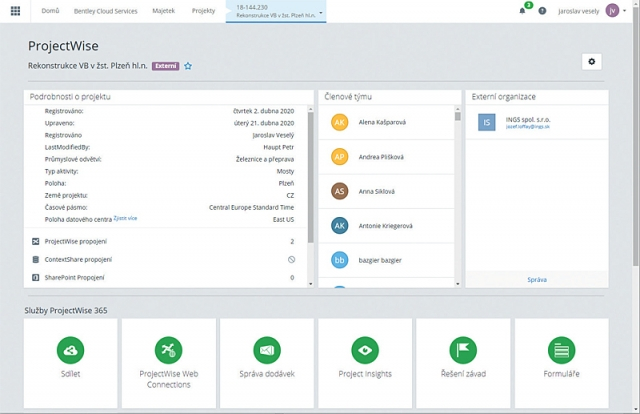This screenshot has height=414, width=640.
Task: Open notifications bell icon
Action: pos(522,11)
